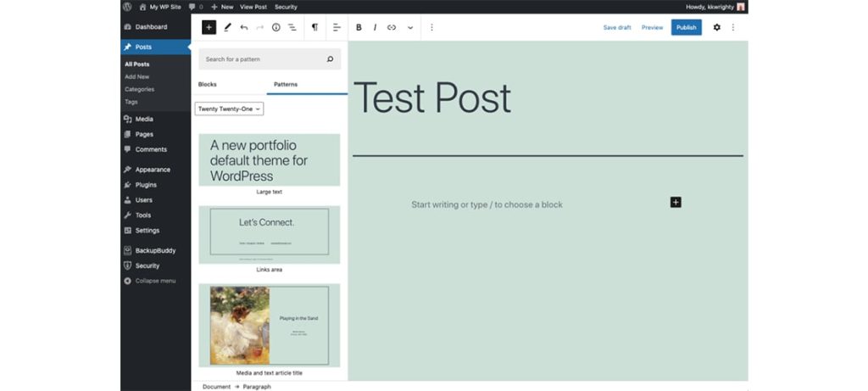Click the Undo arrow

click(x=243, y=27)
